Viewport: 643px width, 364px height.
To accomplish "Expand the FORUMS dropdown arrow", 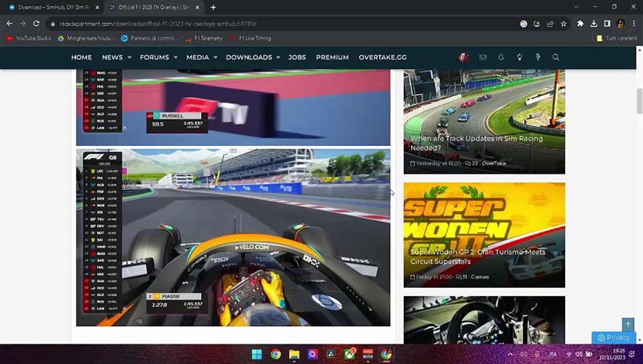I will click(x=175, y=58).
